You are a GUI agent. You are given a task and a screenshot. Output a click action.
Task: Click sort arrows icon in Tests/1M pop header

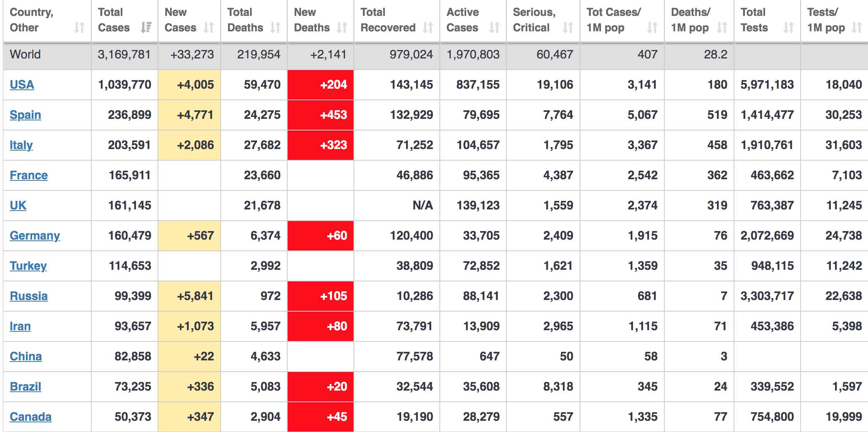click(x=857, y=27)
